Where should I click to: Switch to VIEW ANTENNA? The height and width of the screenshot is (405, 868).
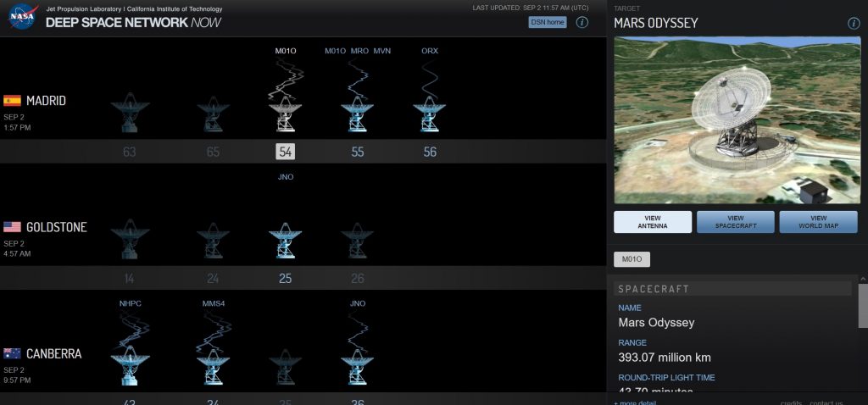point(653,222)
